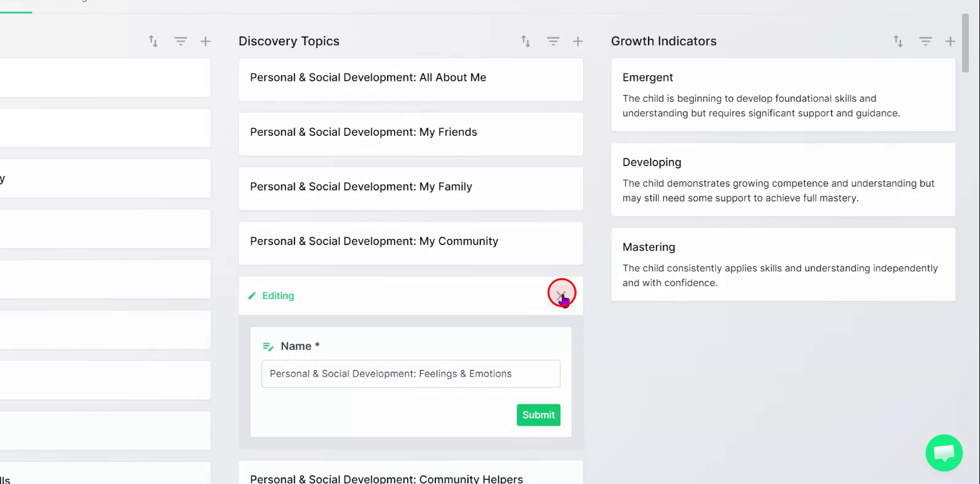Filter the Discovery Topics list
The image size is (980, 484).
(553, 41)
